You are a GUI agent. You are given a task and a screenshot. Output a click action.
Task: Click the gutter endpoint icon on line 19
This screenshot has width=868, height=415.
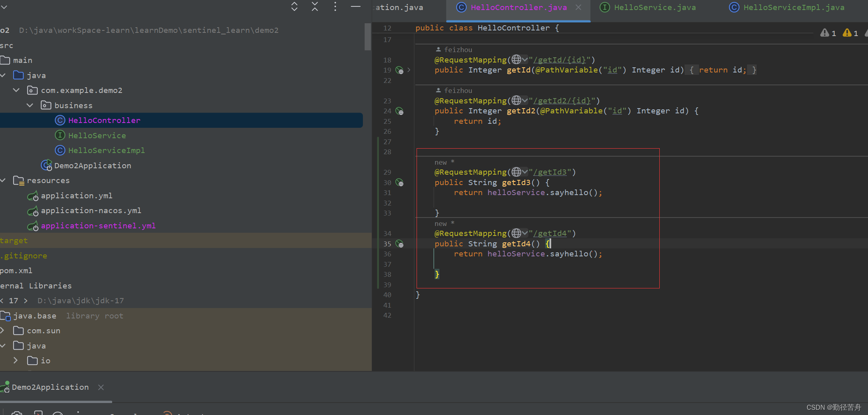(399, 71)
